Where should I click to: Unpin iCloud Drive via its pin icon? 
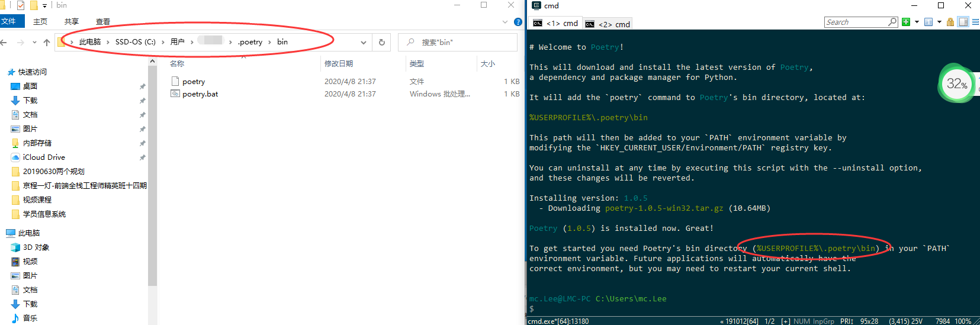coord(142,157)
